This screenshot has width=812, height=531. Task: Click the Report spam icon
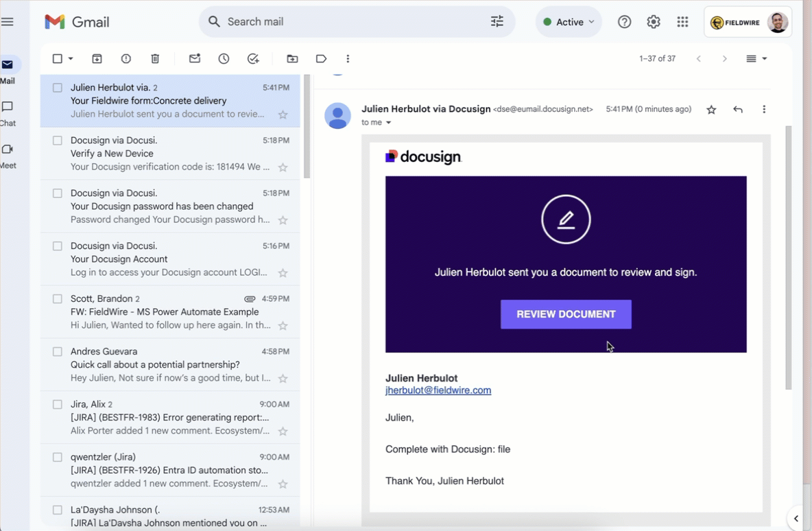(126, 59)
